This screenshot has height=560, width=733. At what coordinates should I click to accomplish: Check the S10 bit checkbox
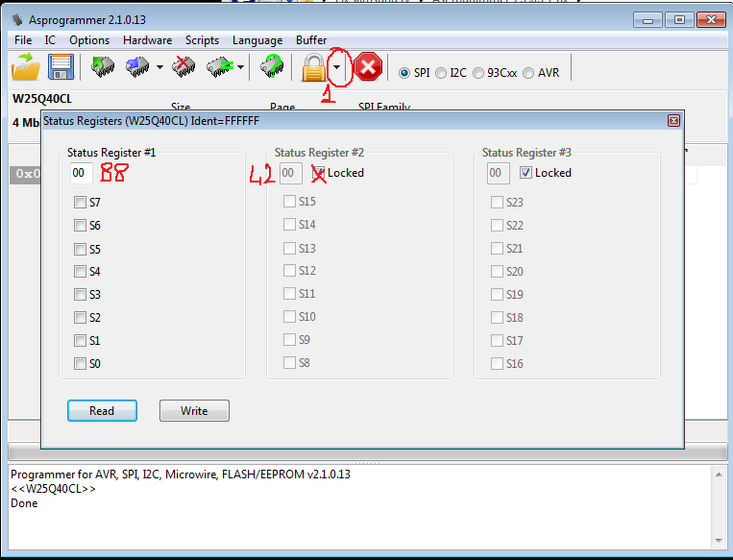[x=289, y=316]
